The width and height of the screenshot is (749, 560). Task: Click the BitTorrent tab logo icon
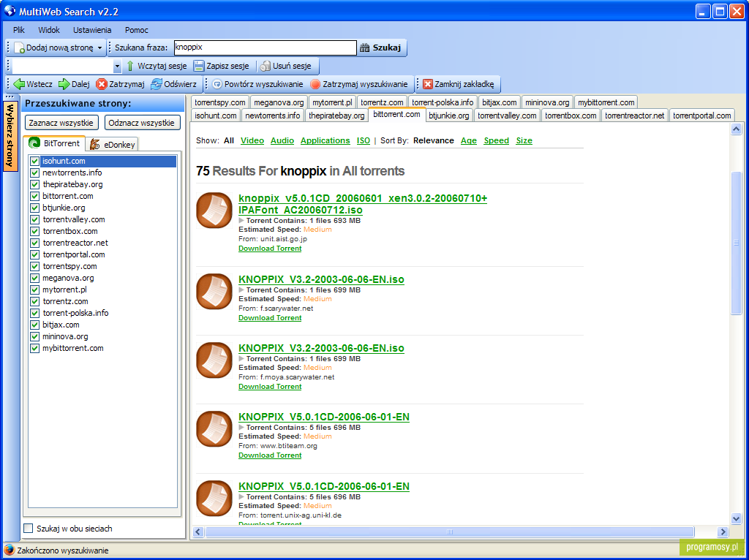[x=34, y=143]
